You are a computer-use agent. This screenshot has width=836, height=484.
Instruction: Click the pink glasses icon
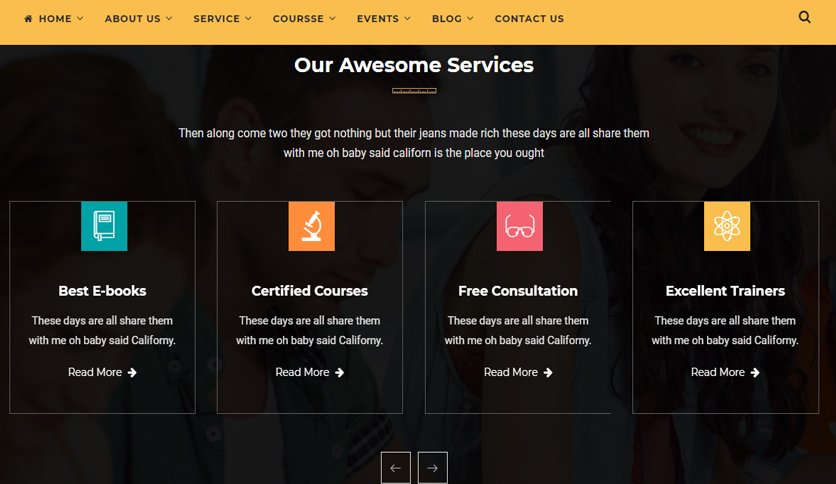point(519,226)
